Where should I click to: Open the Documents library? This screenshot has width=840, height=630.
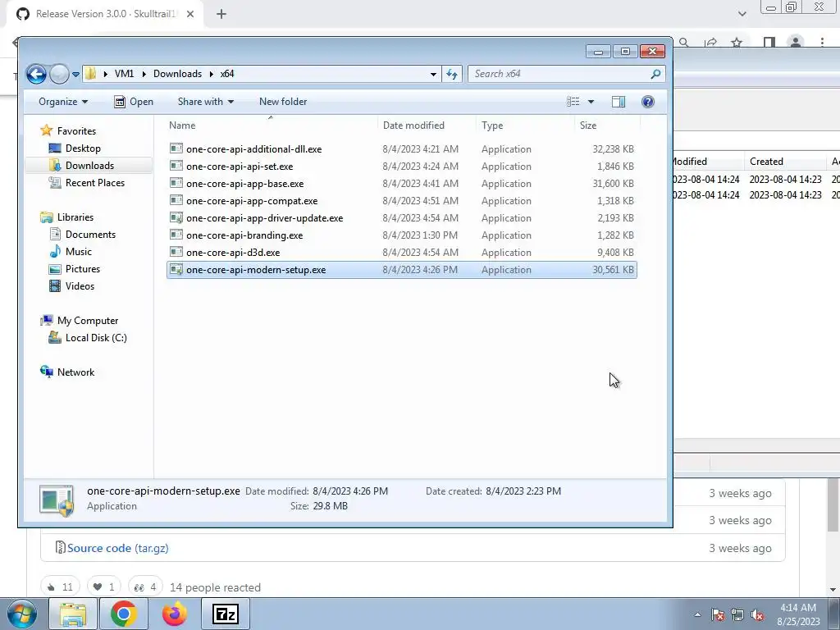click(x=83, y=234)
